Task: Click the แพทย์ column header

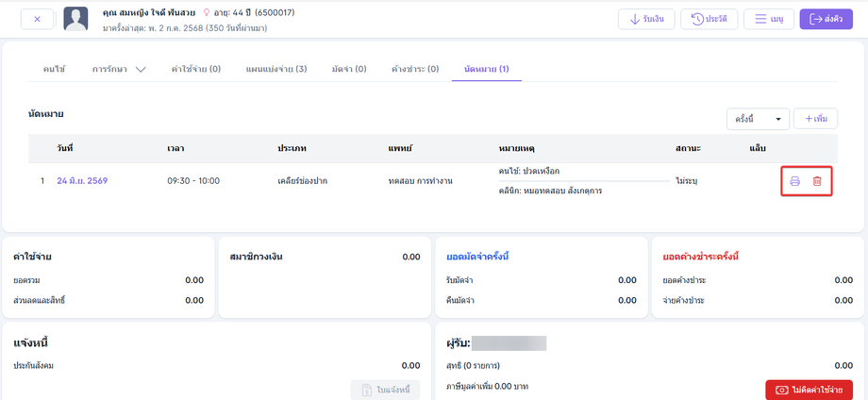Action: (x=401, y=148)
